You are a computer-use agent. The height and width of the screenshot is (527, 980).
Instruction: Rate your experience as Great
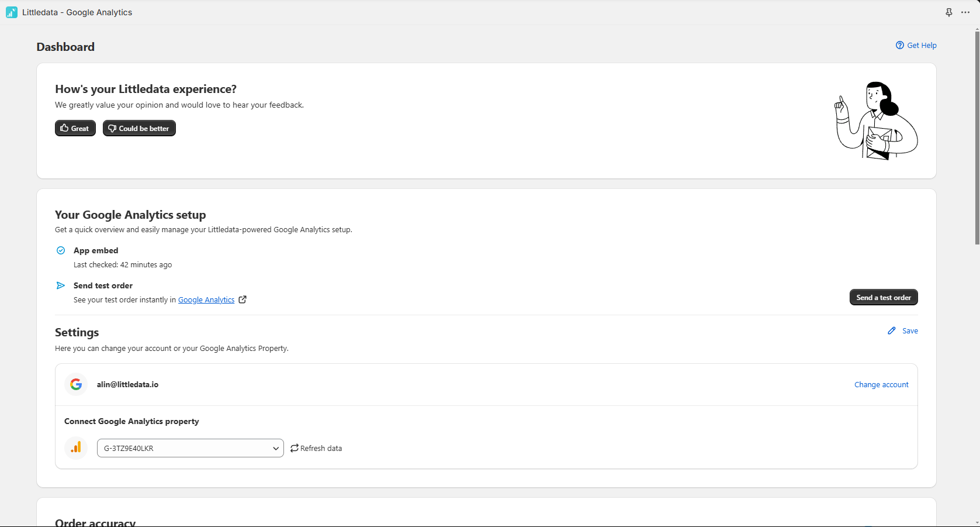(x=75, y=128)
